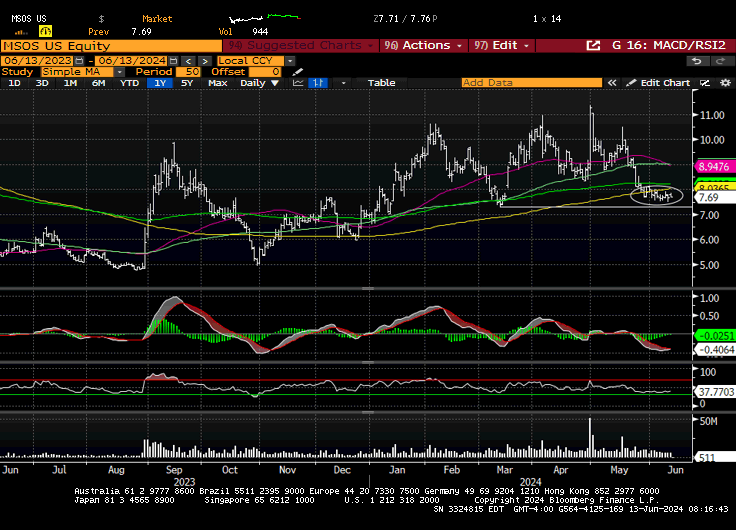Viewport: 736px width, 530px height.
Task: Click the Market label at top
Action: pos(157,19)
